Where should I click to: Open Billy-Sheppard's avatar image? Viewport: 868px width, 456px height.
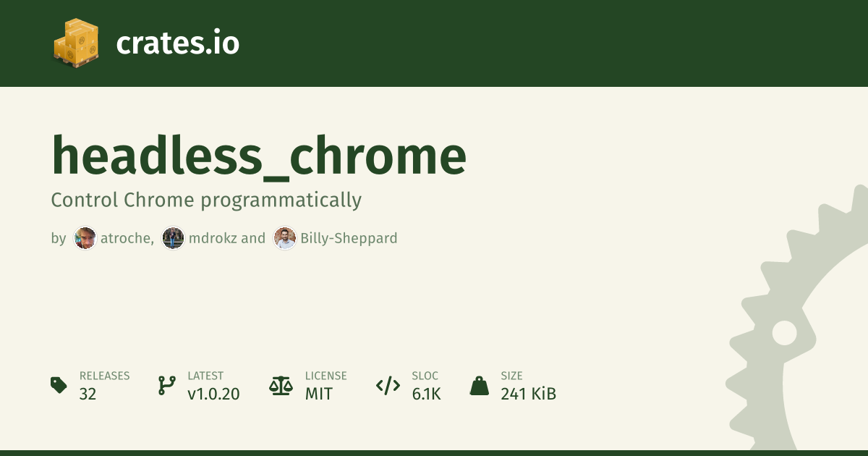click(285, 238)
